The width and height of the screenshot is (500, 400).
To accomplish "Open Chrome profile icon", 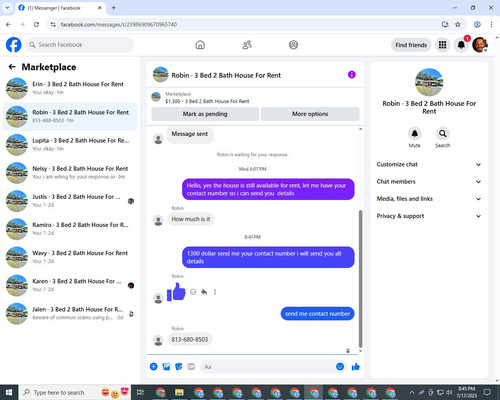I will click(477, 24).
